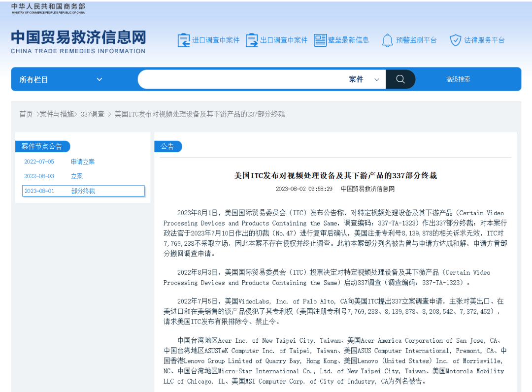This screenshot has height=392, width=532.
Task: Click the 中国贸易救济信息网 site logo
Action: 78,42
